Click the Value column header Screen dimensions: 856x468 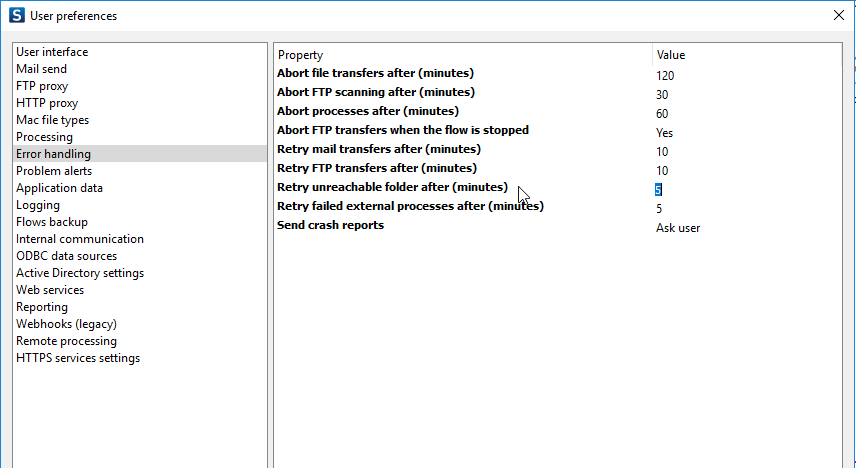[670, 55]
